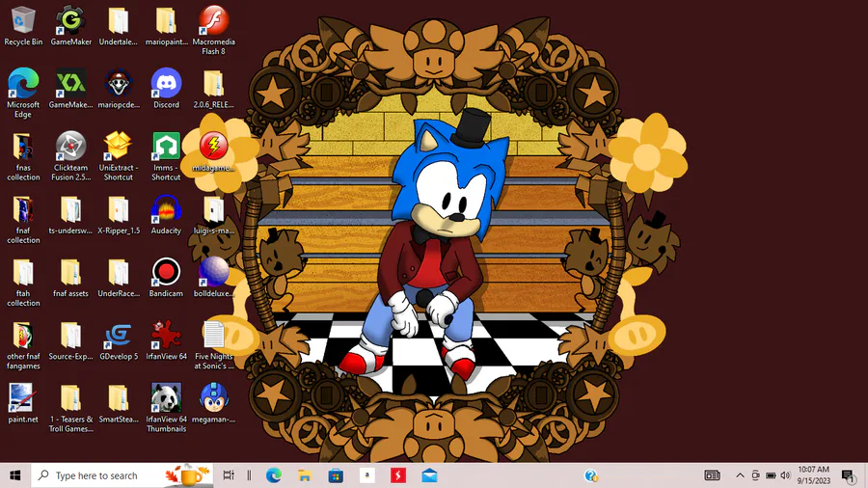Select the Undertale folder on the desktop
Viewport: 868px width, 488px height.
(118, 27)
